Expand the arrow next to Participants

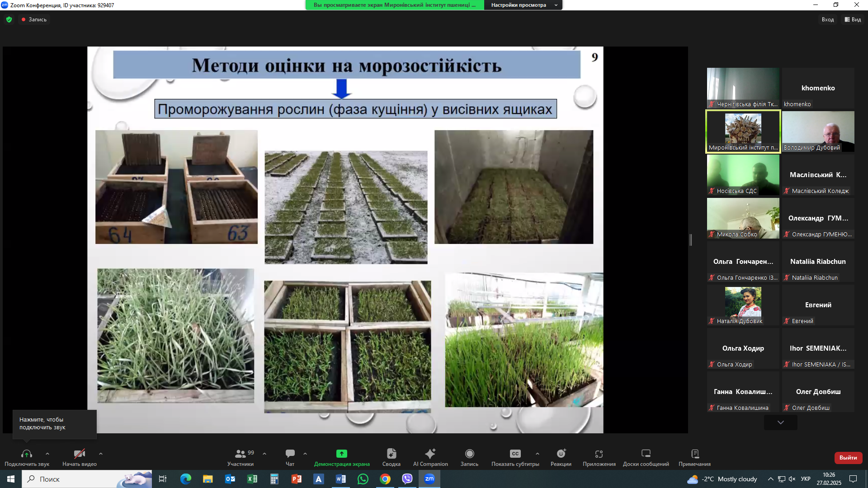pos(264,454)
